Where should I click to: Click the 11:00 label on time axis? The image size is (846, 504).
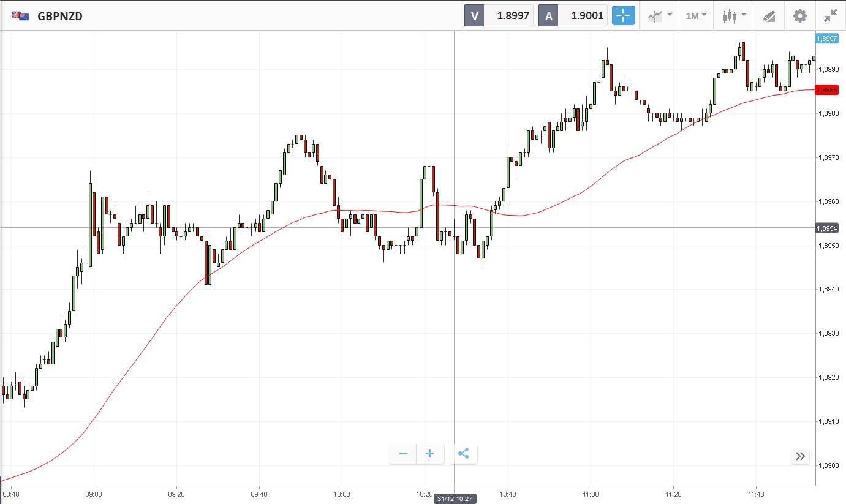[591, 494]
